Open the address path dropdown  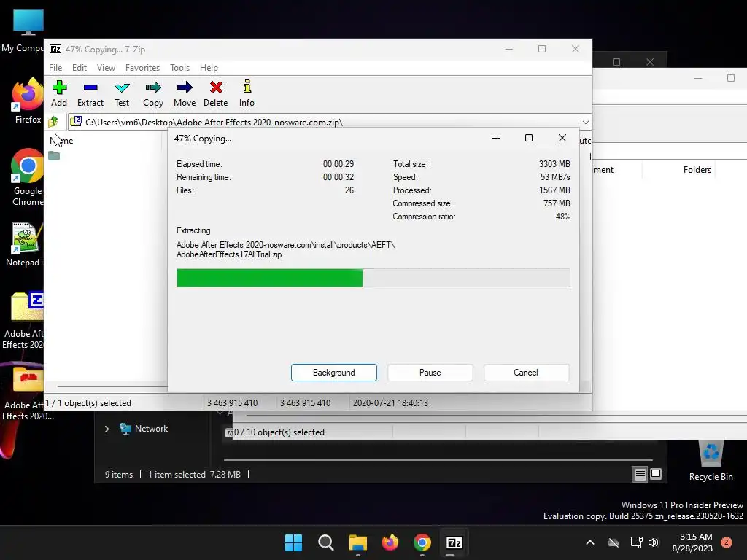coord(585,122)
